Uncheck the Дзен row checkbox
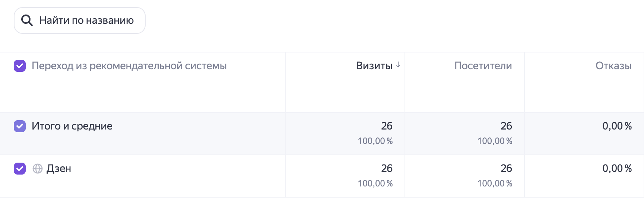 pos(20,169)
